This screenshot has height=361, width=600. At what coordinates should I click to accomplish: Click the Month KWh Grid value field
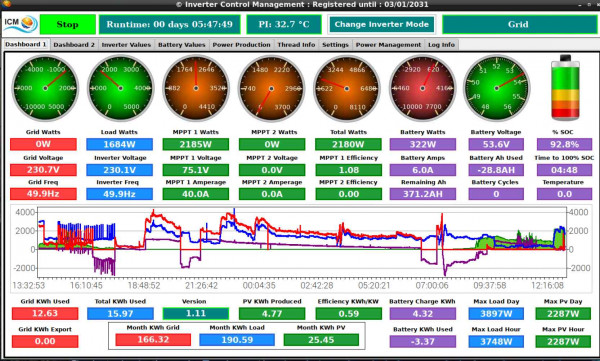(153, 340)
